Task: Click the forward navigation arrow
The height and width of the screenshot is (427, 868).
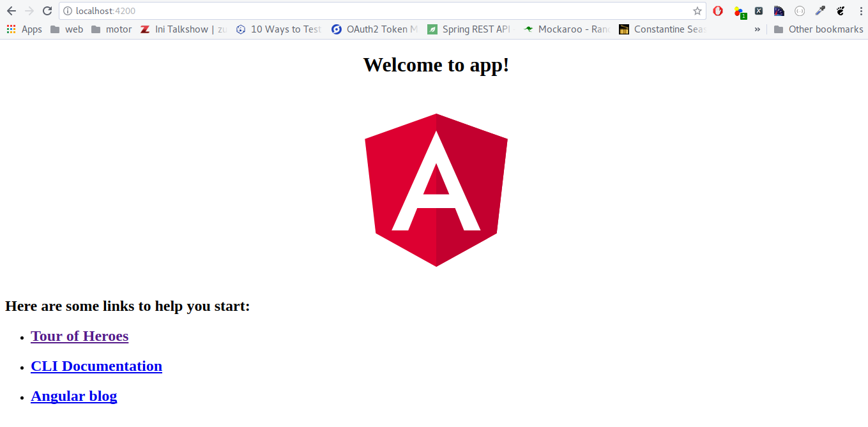Action: coord(29,11)
